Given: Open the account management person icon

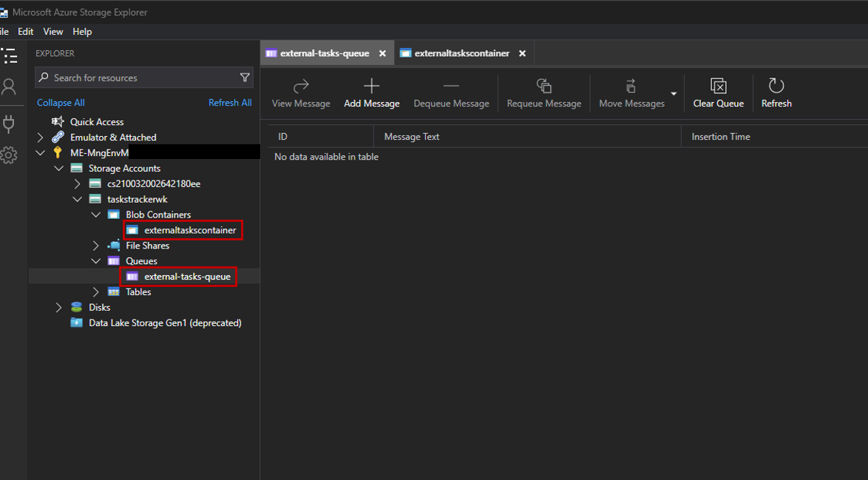Looking at the screenshot, I should (9, 87).
